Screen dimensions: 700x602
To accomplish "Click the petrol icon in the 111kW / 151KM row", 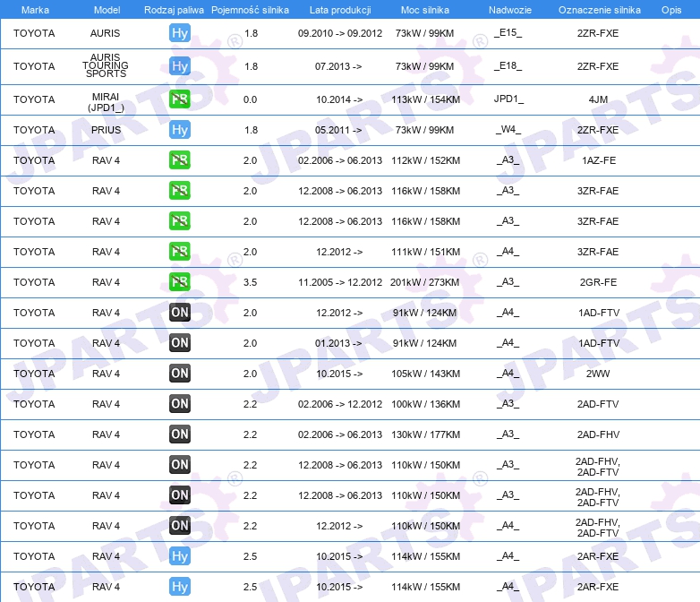I will [179, 252].
